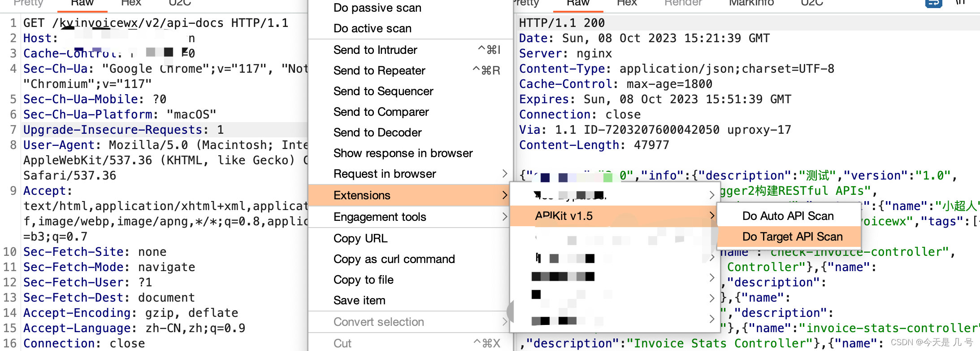Screen dimensions: 980x351
Task: Click Sec-Fetch-Site: none header
Action: tap(95, 252)
